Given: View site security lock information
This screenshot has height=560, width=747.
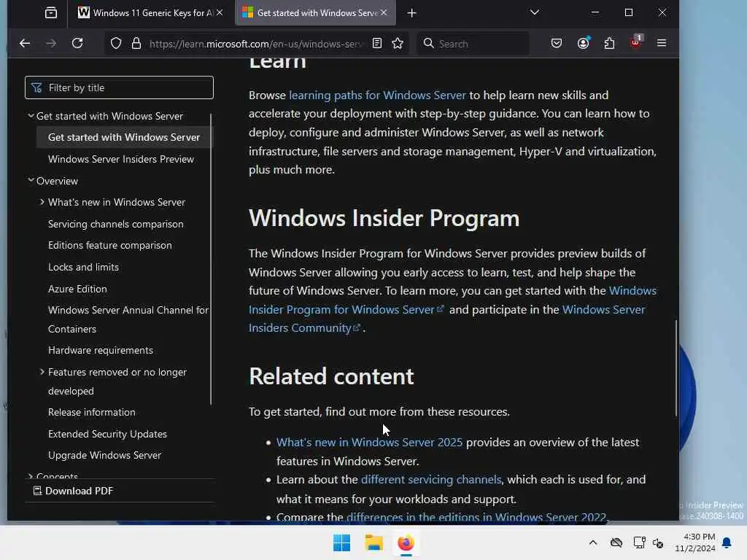Looking at the screenshot, I should click(136, 43).
